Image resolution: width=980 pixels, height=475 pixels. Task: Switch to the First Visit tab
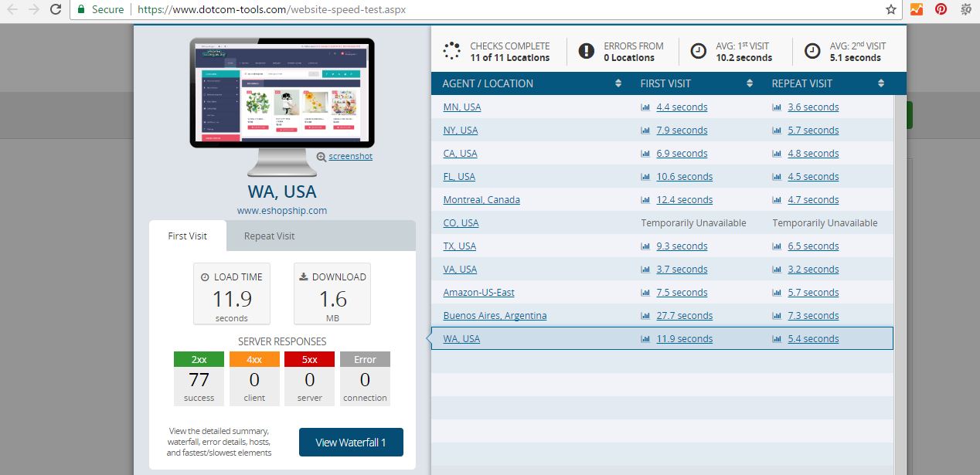click(x=188, y=236)
